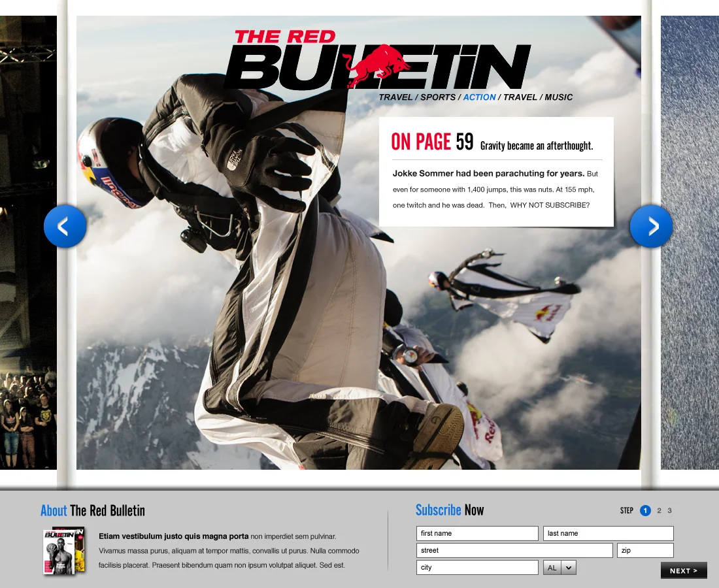
Task: Click the About The Red Bulletin heading
Action: point(93,510)
